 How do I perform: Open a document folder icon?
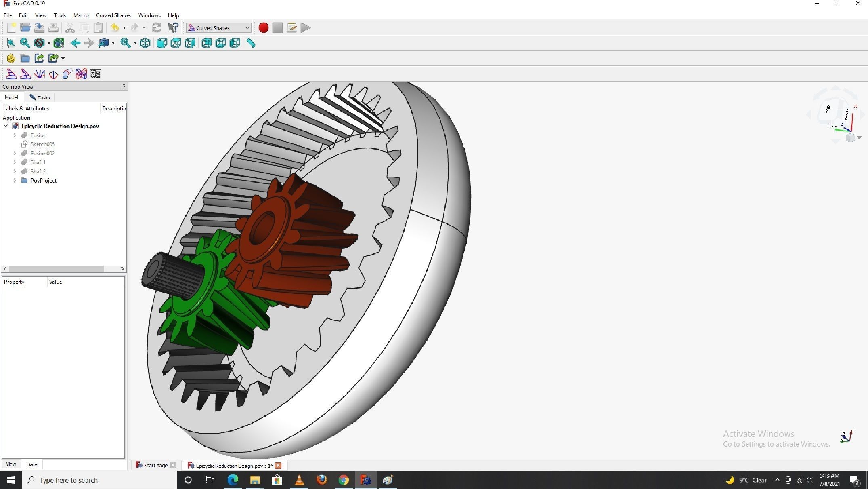tap(25, 27)
